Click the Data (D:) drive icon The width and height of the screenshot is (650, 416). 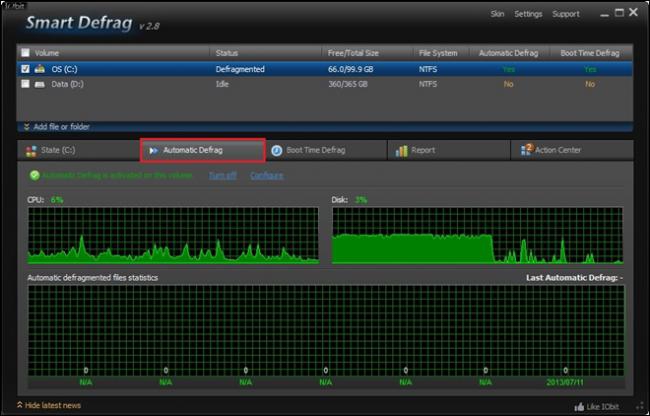click(x=40, y=84)
